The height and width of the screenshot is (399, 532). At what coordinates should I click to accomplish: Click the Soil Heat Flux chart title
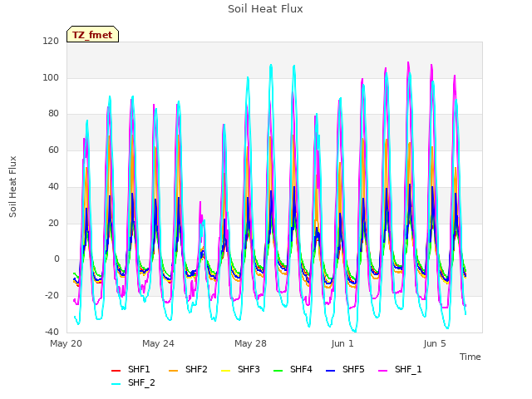click(x=265, y=9)
